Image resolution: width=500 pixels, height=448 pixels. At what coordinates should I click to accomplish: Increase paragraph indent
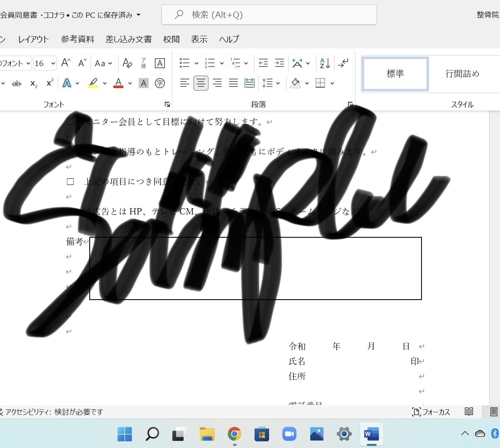(279, 63)
